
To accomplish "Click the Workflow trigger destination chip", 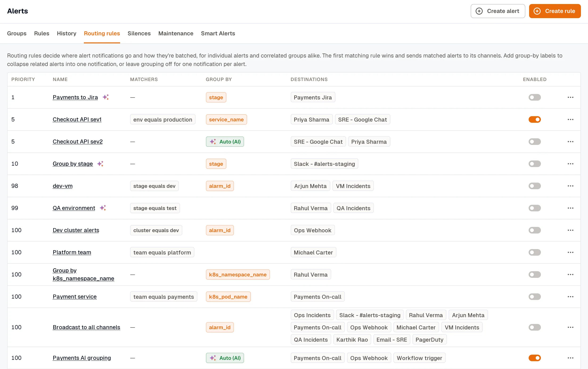I will 419,358.
